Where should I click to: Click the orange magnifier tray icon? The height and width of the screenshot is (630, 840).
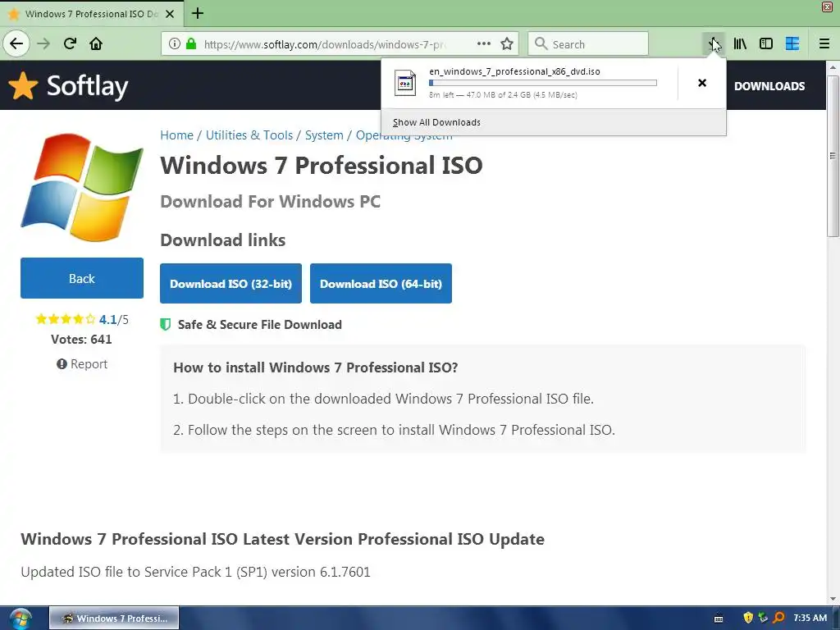pos(779,618)
